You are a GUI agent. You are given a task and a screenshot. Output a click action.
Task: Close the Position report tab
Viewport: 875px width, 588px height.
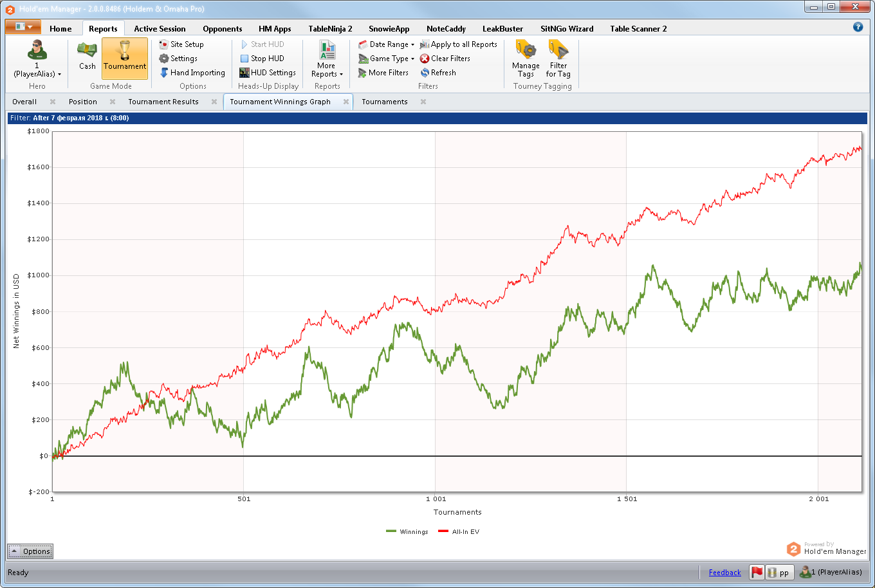[113, 102]
